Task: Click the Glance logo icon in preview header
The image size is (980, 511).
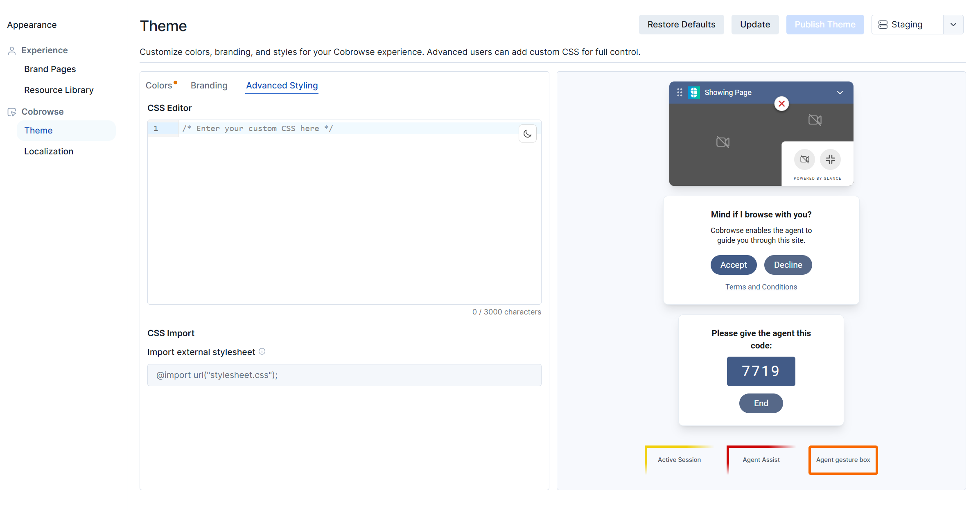Action: 694,93
